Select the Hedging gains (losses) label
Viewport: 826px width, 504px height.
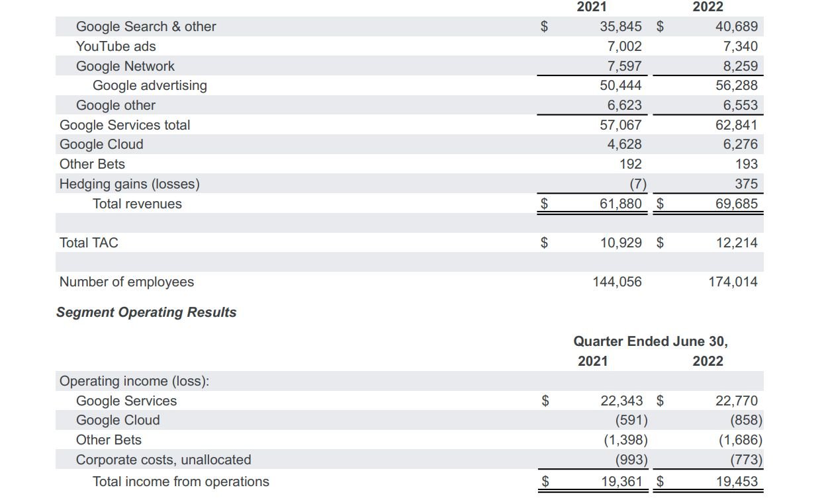point(129,184)
